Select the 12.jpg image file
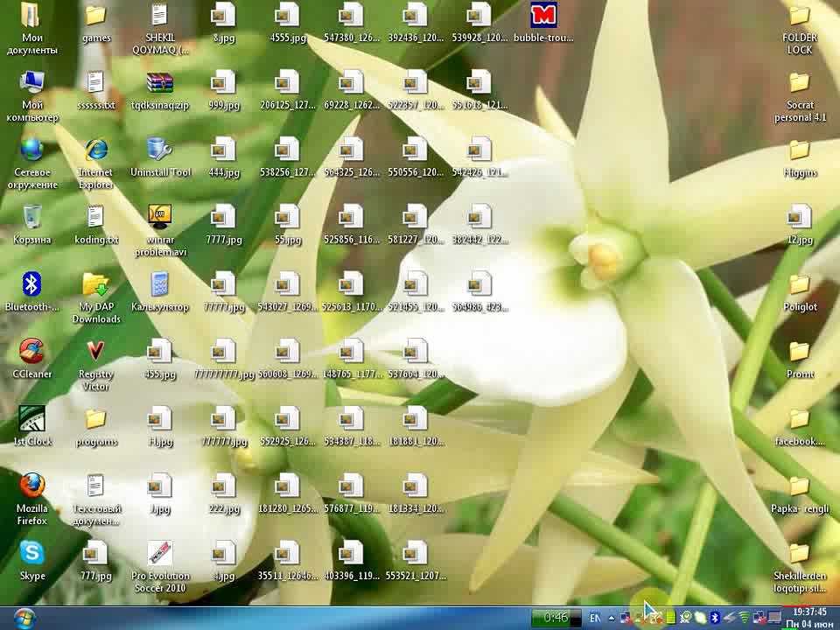 799,217
